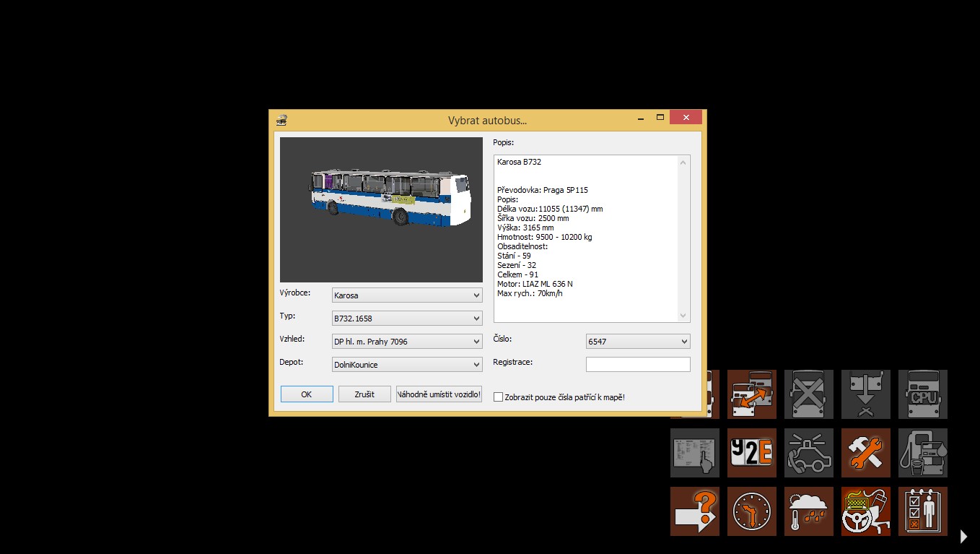Click the remove bus icon with X
This screenshot has width=980, height=554.
[809, 394]
